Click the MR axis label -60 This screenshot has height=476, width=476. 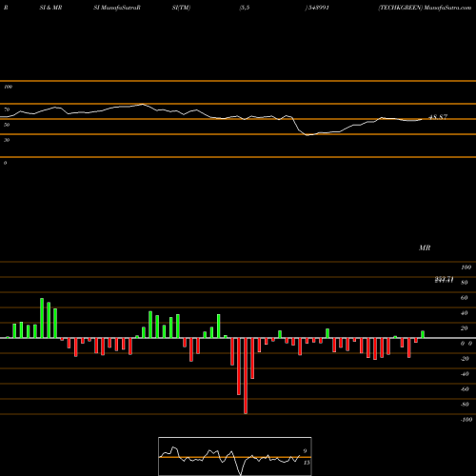pos(465,389)
